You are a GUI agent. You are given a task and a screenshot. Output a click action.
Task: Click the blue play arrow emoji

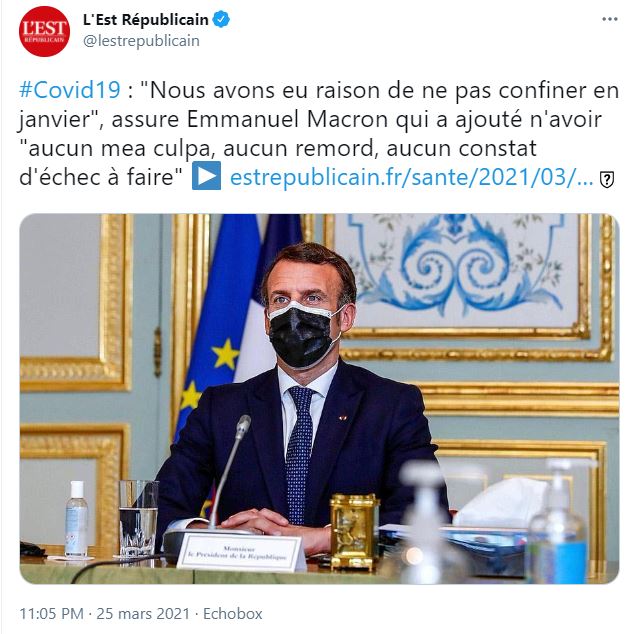pyautogui.click(x=206, y=176)
